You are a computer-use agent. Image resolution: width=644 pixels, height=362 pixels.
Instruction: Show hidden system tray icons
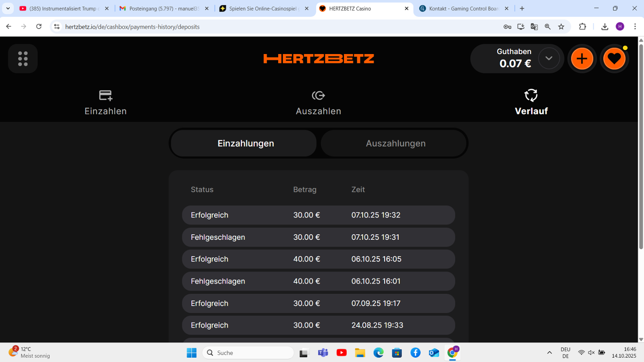549,353
